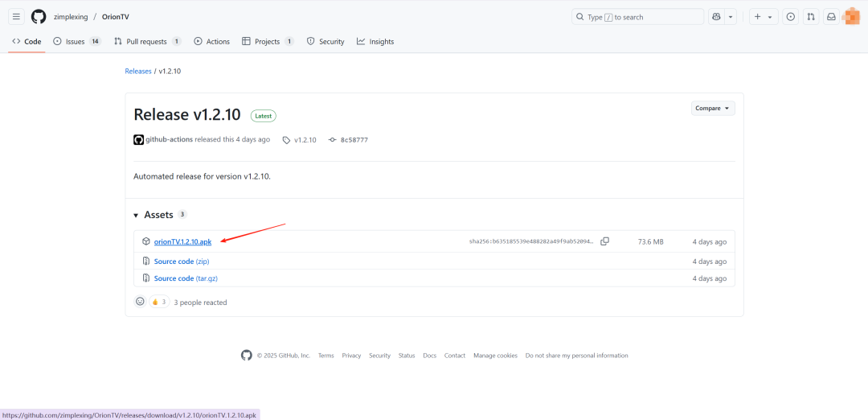Click the footer GitHub logo
Screen dimensions: 868x420
(x=247, y=355)
